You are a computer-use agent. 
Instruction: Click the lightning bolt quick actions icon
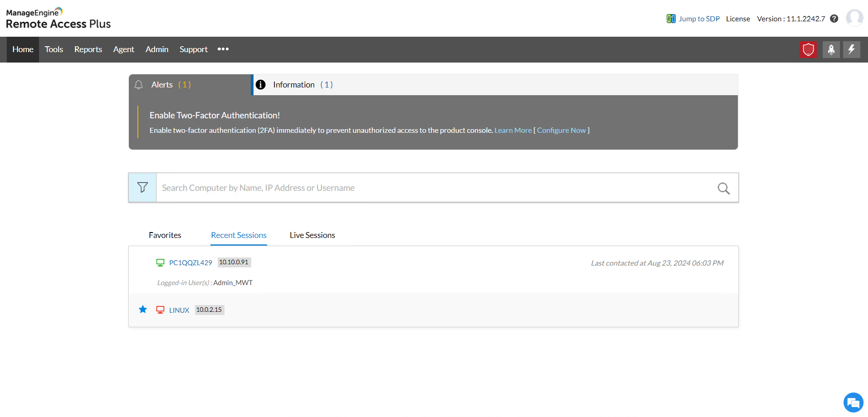click(851, 49)
